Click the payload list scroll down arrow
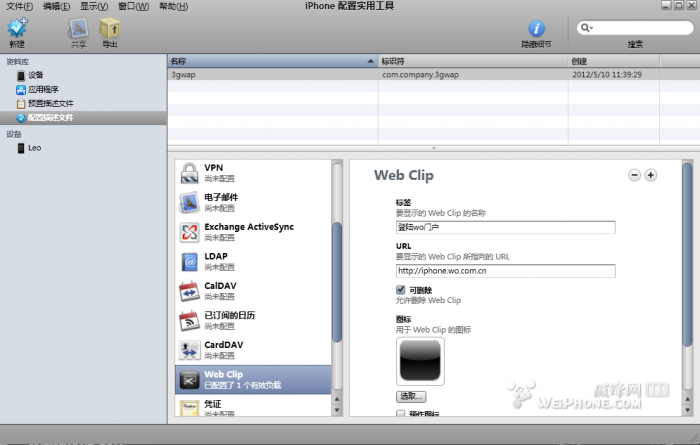Viewport: 700px width, 445px height. [x=337, y=410]
